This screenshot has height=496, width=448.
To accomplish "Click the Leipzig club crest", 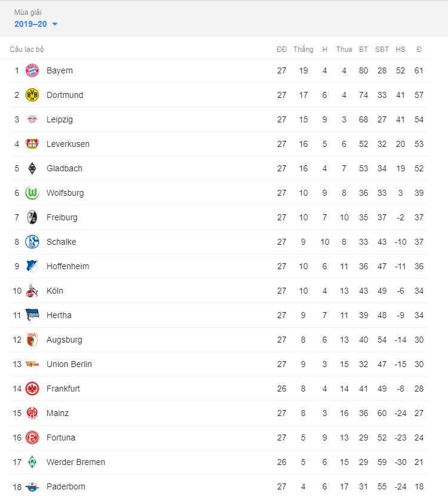I will click(32, 119).
